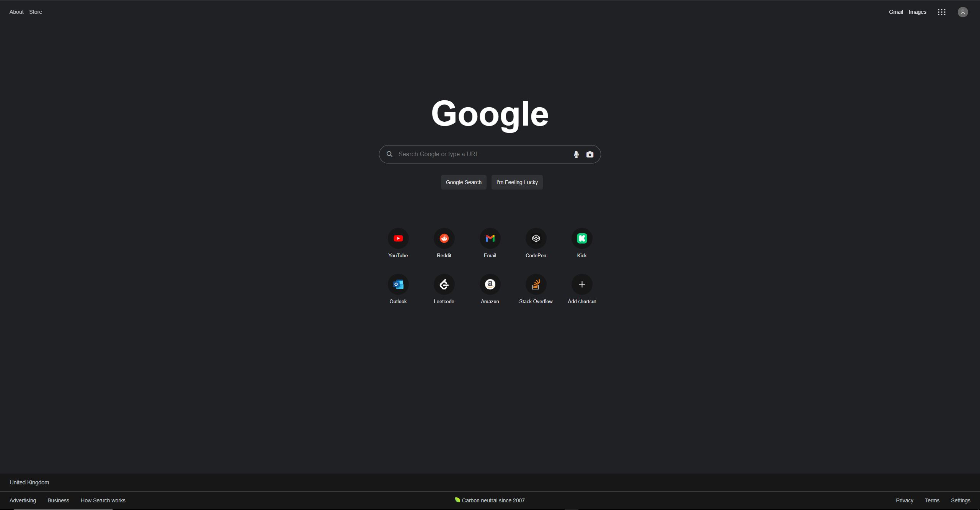Open the Settings footer menu
Screen dimensions: 980x510
point(960,500)
